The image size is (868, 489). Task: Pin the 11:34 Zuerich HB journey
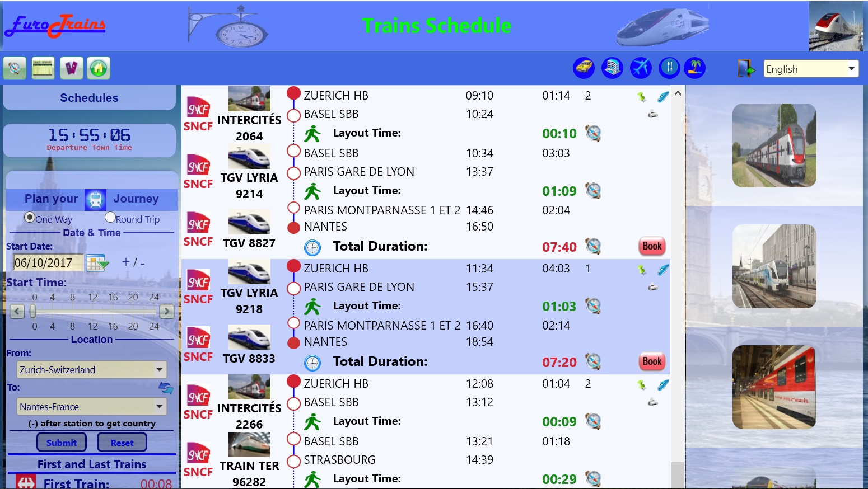(642, 270)
